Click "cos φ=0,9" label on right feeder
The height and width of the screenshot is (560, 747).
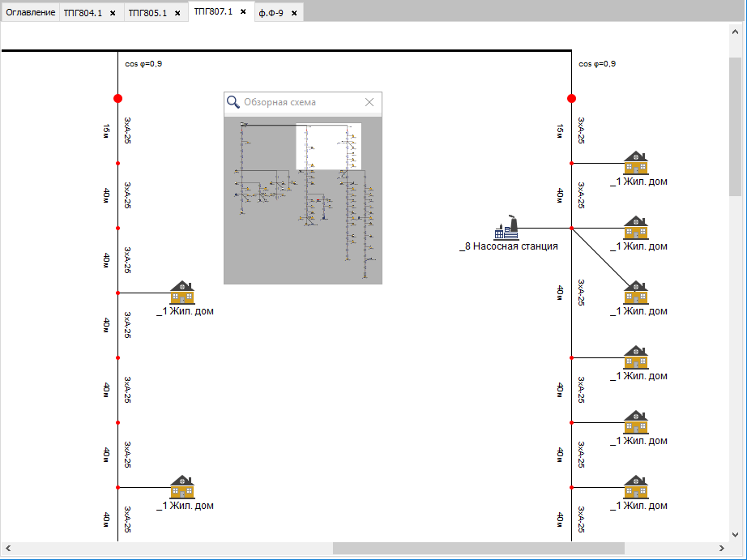point(597,64)
